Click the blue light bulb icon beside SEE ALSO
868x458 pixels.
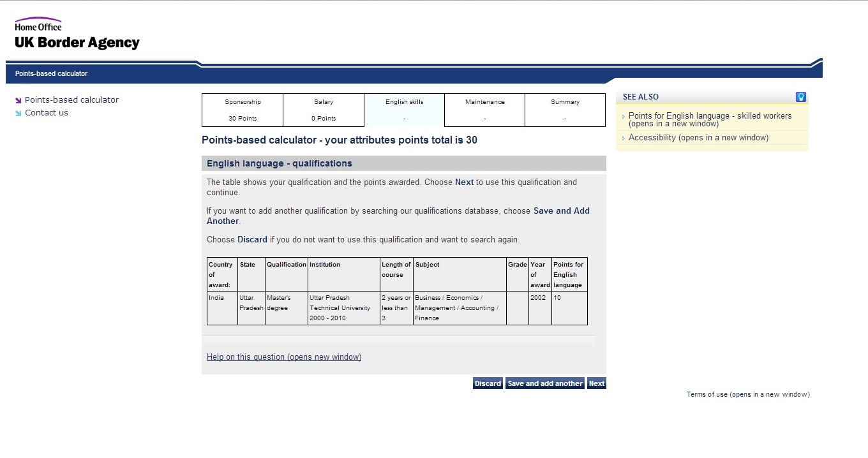(800, 97)
